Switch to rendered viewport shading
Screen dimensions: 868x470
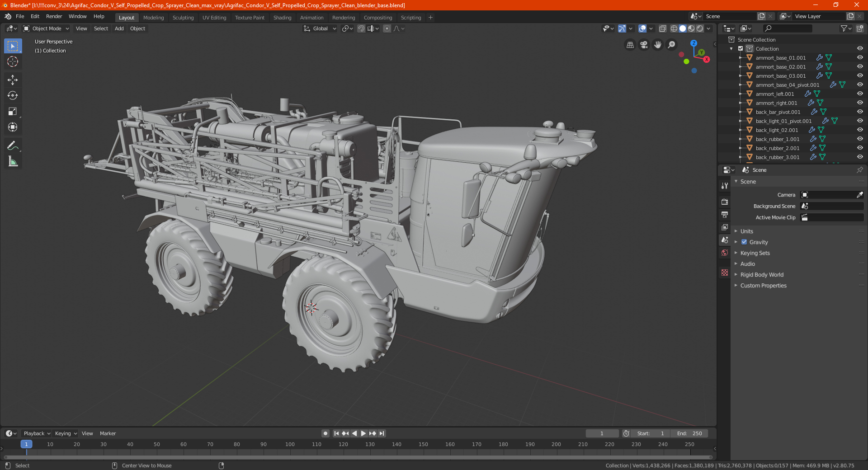700,28
